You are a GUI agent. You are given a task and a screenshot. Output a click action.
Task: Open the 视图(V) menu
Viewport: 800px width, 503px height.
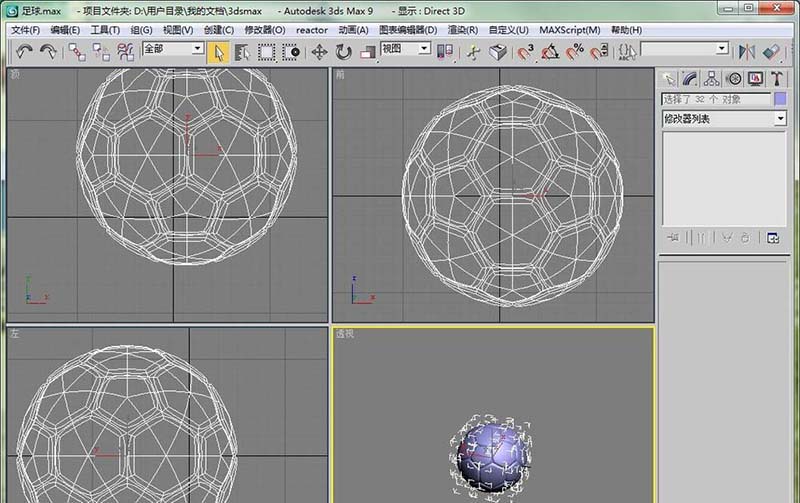(x=178, y=30)
